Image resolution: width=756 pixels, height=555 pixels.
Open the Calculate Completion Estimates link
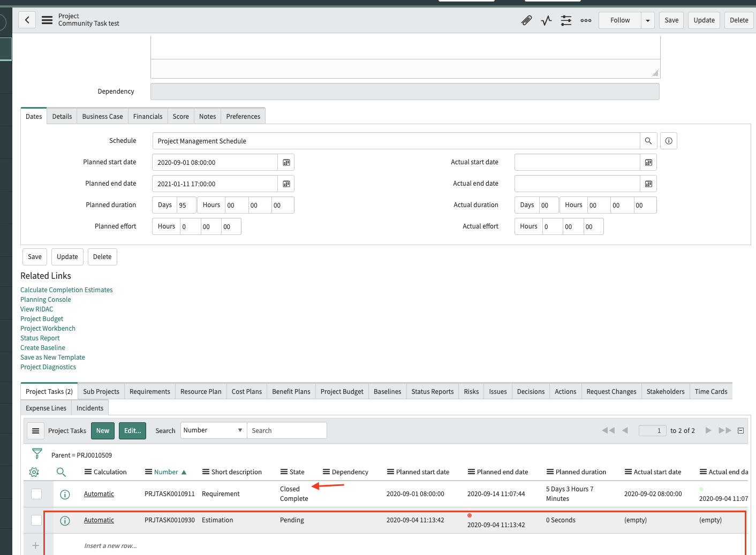click(66, 290)
